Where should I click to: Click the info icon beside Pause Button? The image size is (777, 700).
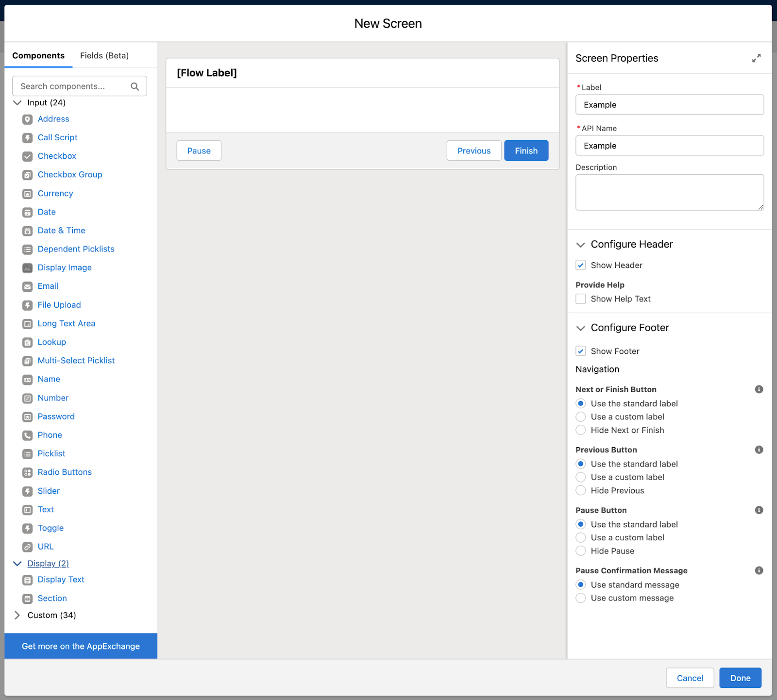759,510
